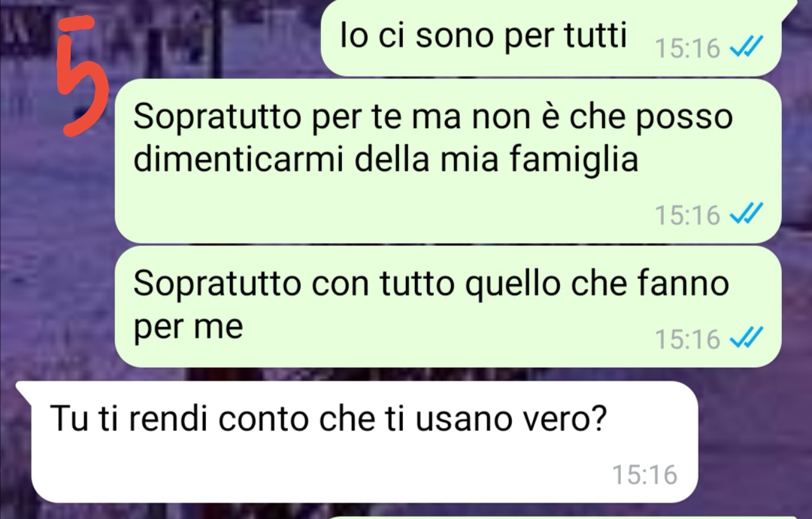
Task: Click the red handwritten number 5 annotation
Action: tap(84, 76)
